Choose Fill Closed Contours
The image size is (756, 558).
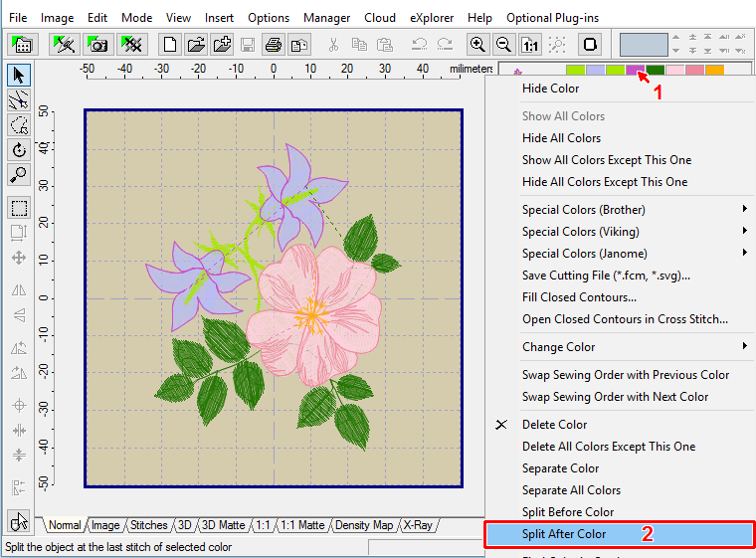[x=620, y=297]
